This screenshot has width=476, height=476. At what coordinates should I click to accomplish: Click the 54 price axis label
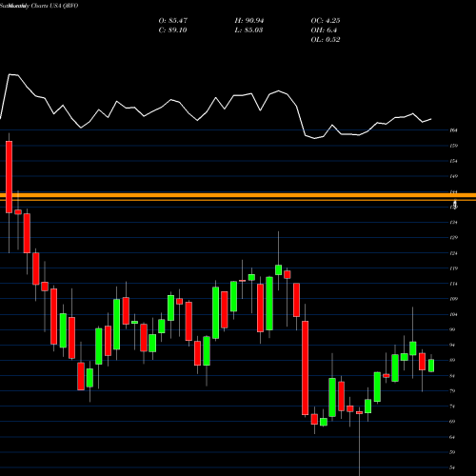[x=452, y=467]
